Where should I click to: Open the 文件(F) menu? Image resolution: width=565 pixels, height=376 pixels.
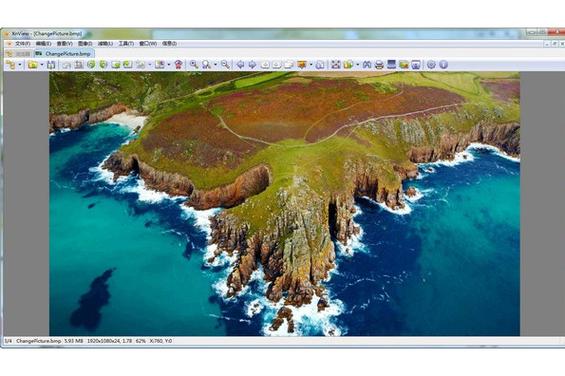pyautogui.click(x=23, y=44)
